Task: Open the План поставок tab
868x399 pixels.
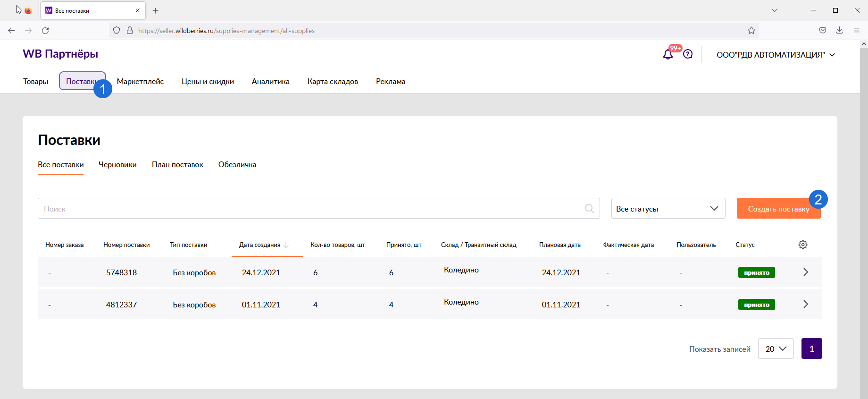Action: [x=177, y=165]
